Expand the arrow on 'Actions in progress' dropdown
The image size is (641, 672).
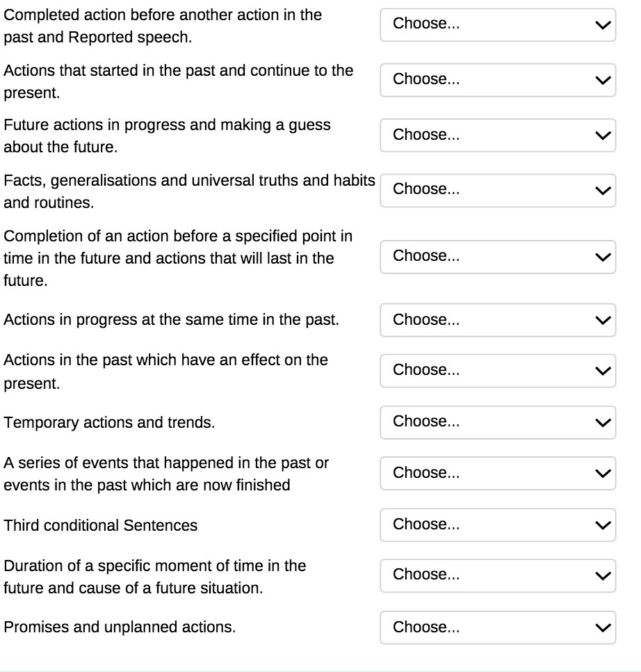click(602, 320)
